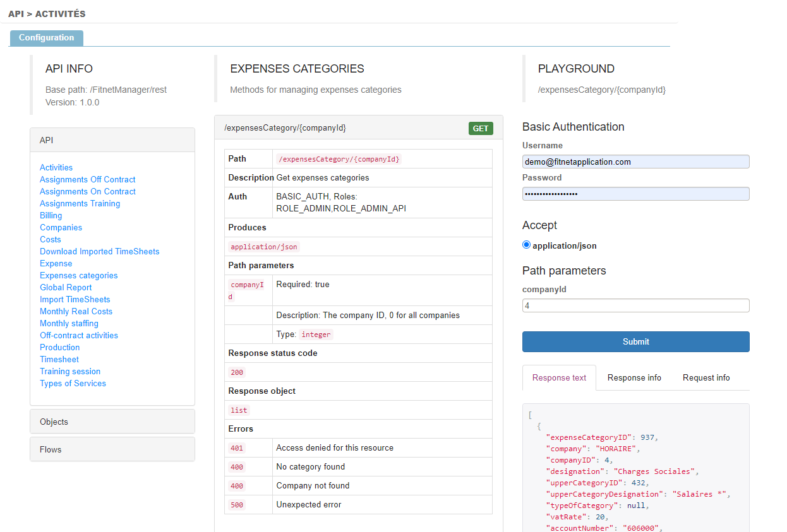Open Download Imported TimeSheets link
This screenshot has height=532, width=787.
coord(99,251)
